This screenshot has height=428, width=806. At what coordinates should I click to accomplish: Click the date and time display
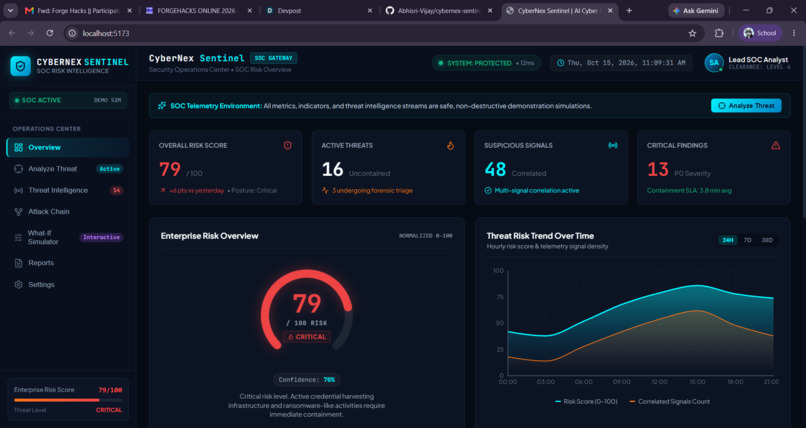tap(621, 63)
